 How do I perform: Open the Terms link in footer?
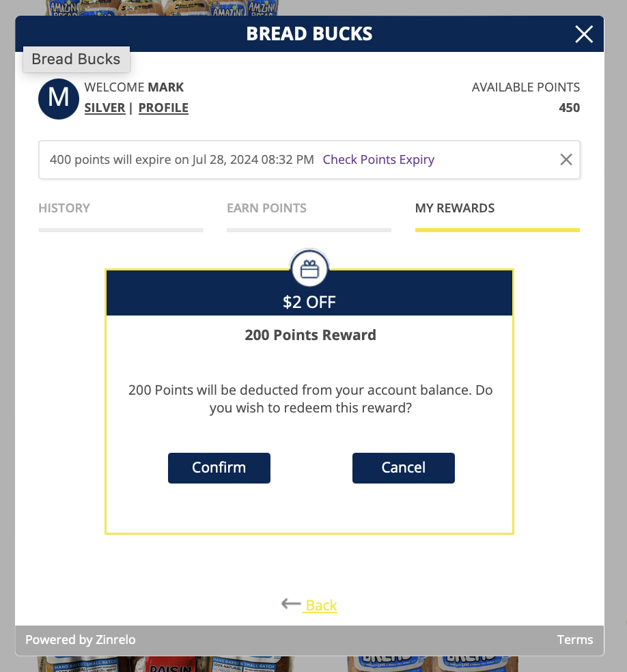[575, 640]
